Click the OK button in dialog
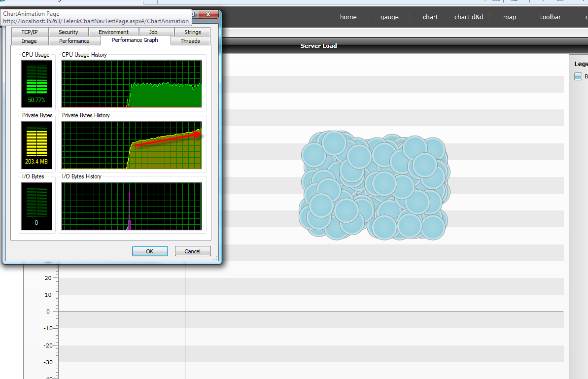The image size is (588, 379). click(x=150, y=251)
